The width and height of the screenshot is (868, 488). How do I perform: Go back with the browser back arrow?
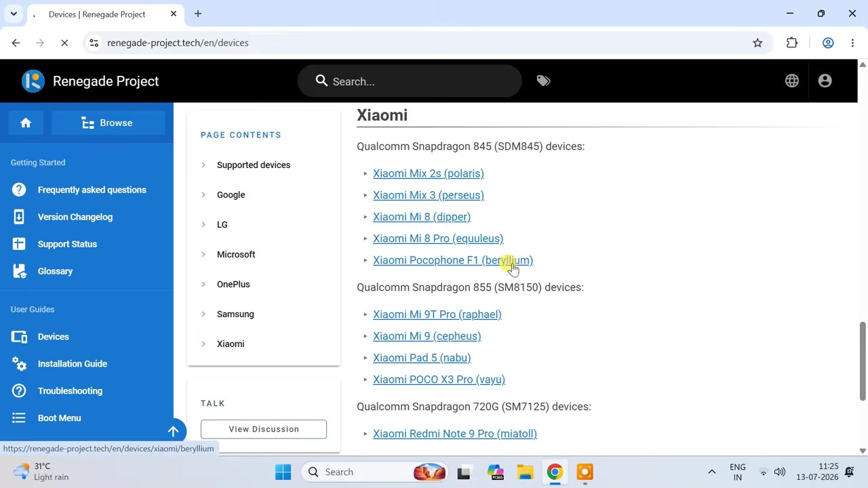[16, 43]
